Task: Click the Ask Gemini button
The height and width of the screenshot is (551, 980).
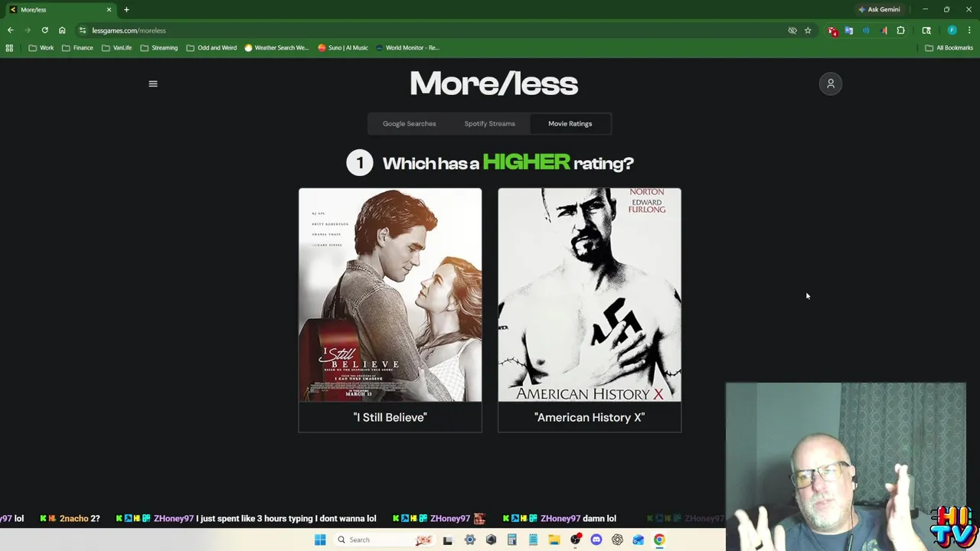Action: tap(880, 10)
